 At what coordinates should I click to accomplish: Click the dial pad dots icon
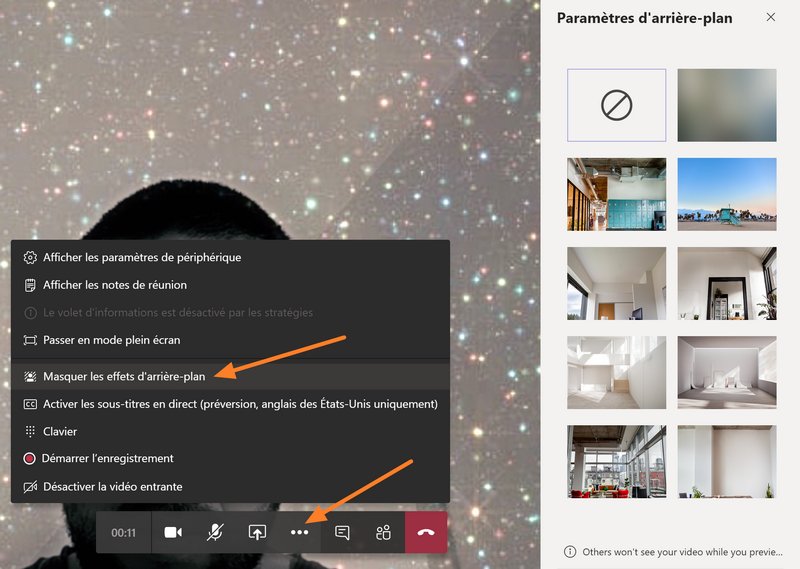point(30,431)
